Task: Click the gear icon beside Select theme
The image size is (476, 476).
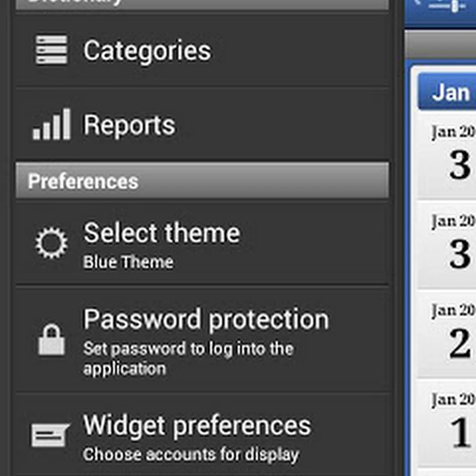Action: tap(51, 243)
